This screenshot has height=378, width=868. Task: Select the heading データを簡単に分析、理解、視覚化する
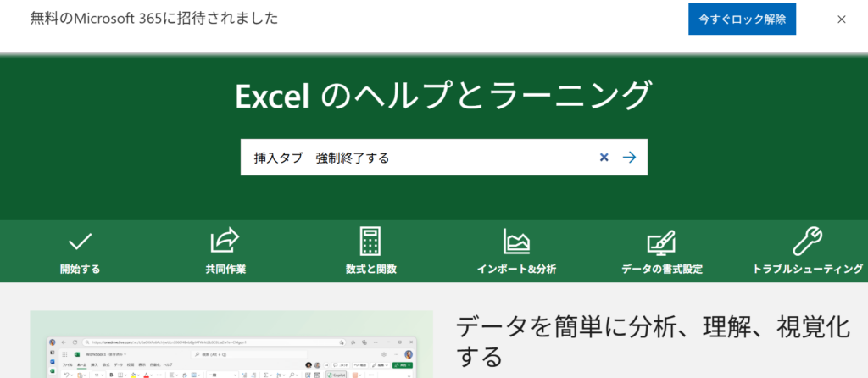[653, 342]
